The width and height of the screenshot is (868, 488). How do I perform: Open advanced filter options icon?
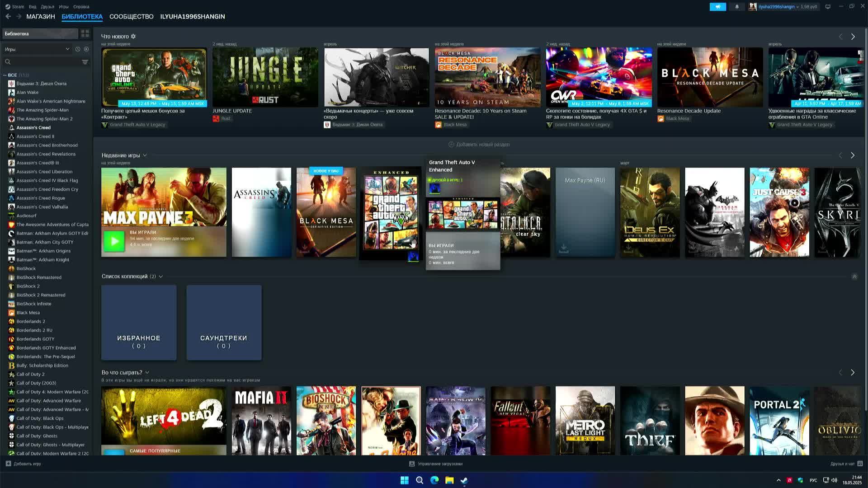[85, 62]
